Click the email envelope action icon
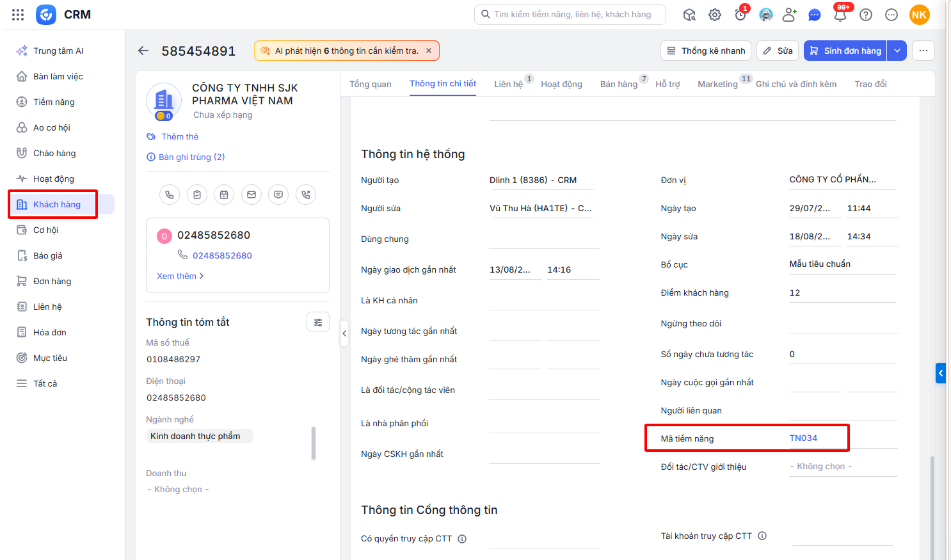951x560 pixels. (252, 195)
